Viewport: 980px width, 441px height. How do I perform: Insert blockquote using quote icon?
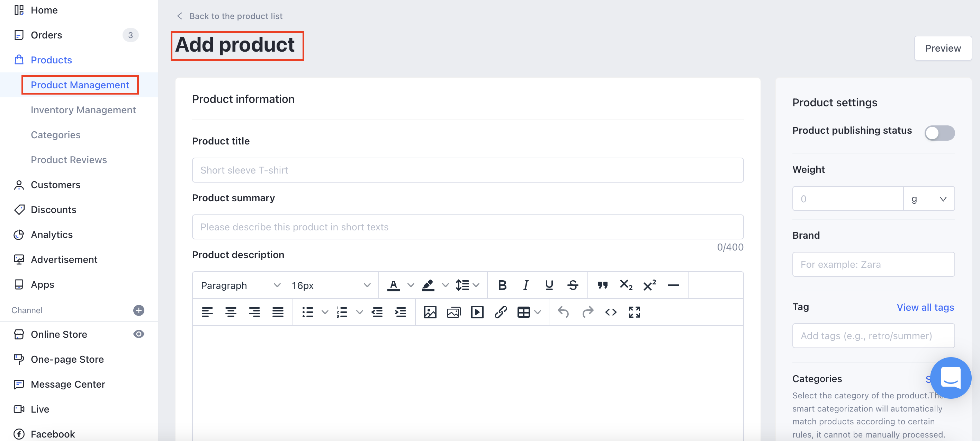[602, 285]
